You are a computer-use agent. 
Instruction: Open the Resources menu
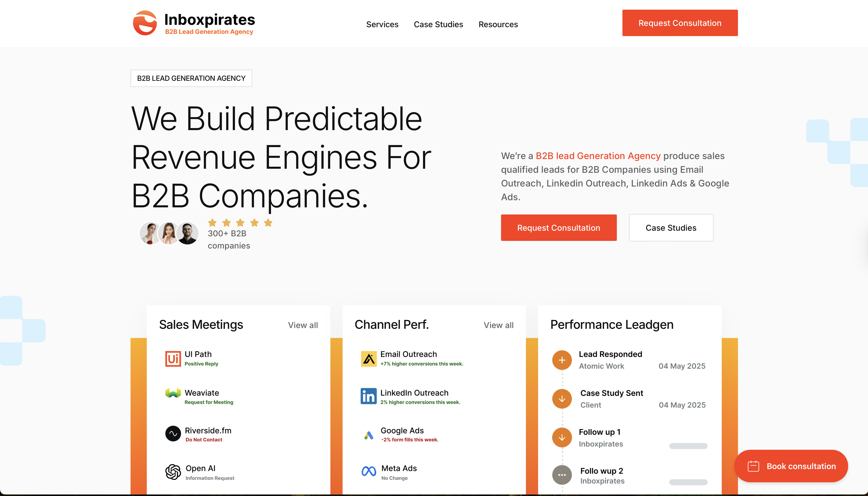pyautogui.click(x=498, y=25)
